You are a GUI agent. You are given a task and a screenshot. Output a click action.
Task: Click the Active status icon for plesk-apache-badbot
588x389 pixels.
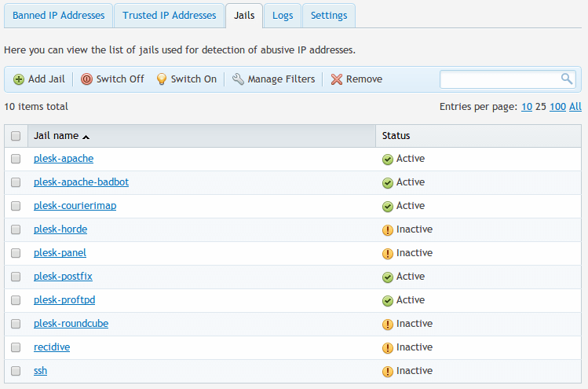[x=387, y=183]
